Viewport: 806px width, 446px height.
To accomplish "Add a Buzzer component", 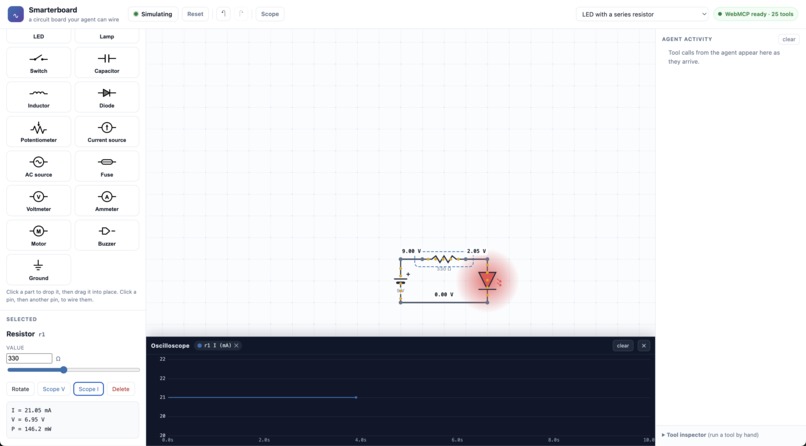I will [107, 235].
